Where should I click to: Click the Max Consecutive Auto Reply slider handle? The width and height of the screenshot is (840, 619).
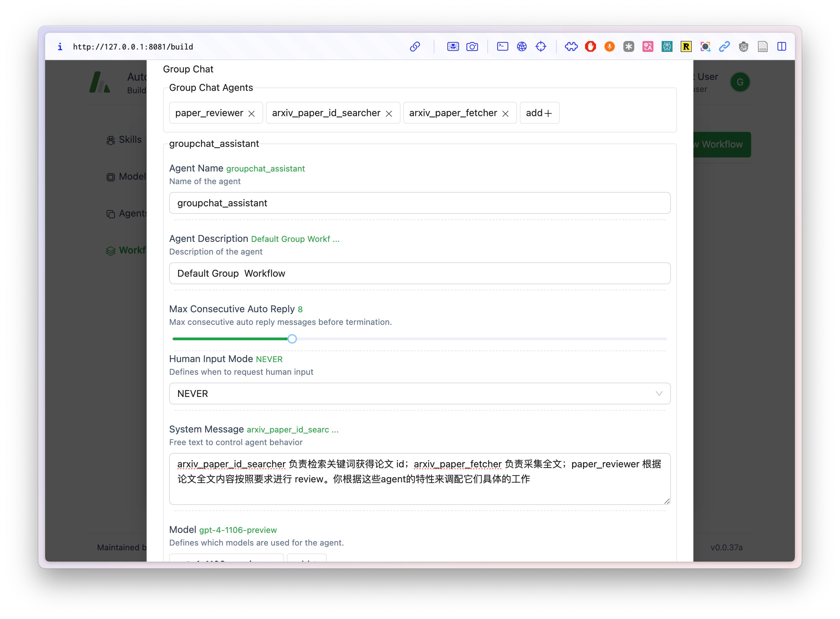point(292,339)
